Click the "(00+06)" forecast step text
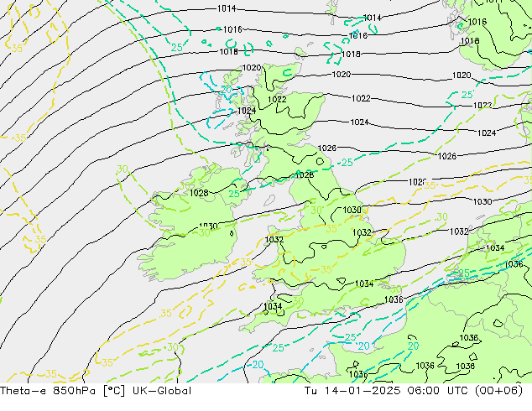Image resolution: width=532 pixels, height=411 pixels. pos(498,391)
